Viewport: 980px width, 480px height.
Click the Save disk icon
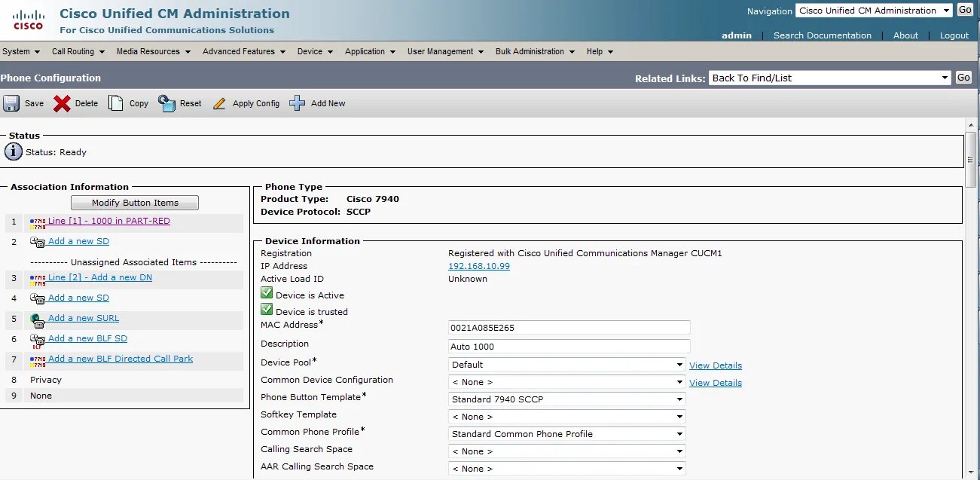tap(11, 103)
